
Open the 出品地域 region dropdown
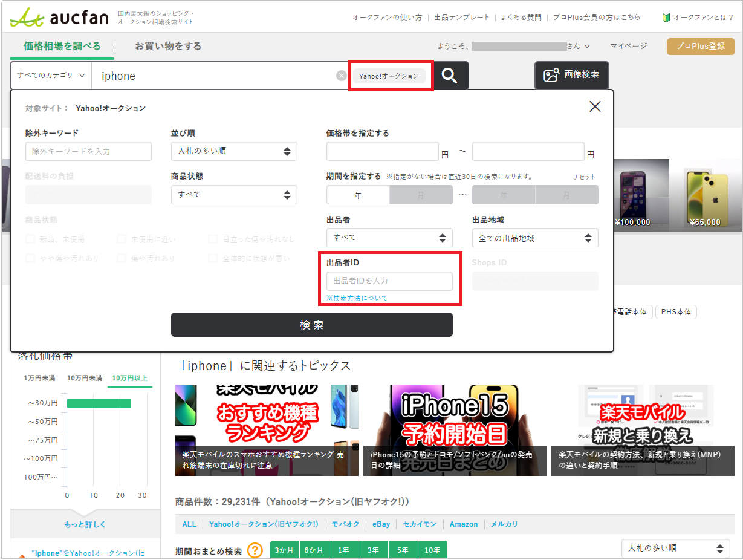(x=535, y=238)
